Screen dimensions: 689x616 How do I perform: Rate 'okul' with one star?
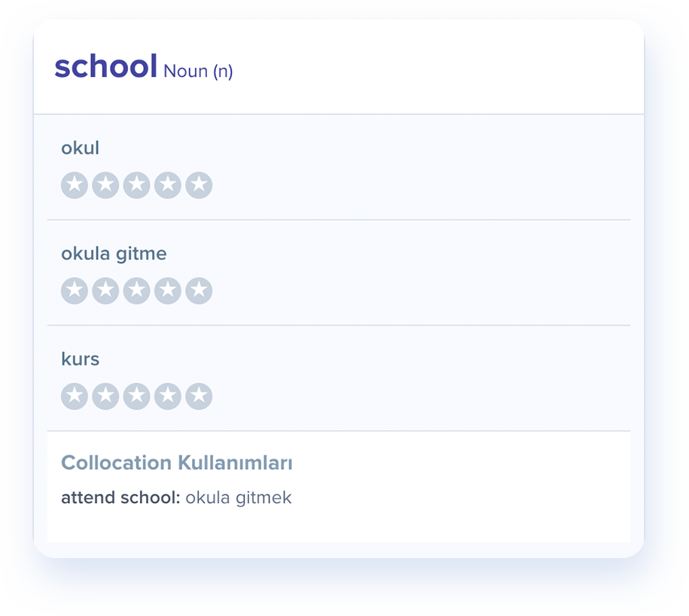pyautogui.click(x=75, y=185)
